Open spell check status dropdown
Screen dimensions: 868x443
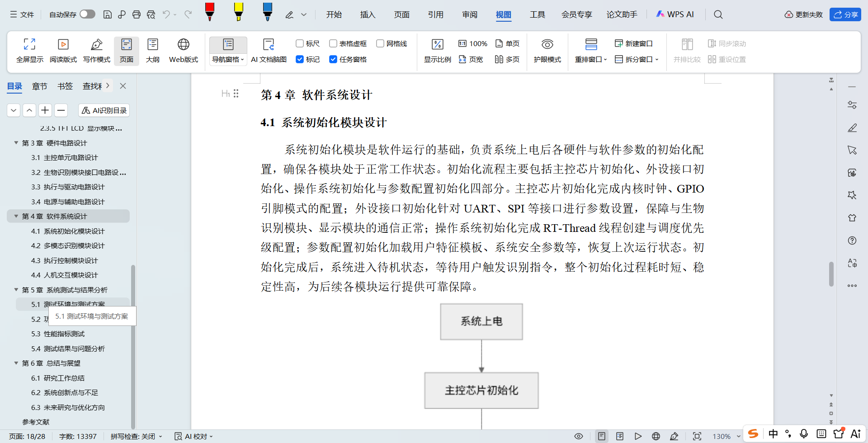[x=136, y=436]
